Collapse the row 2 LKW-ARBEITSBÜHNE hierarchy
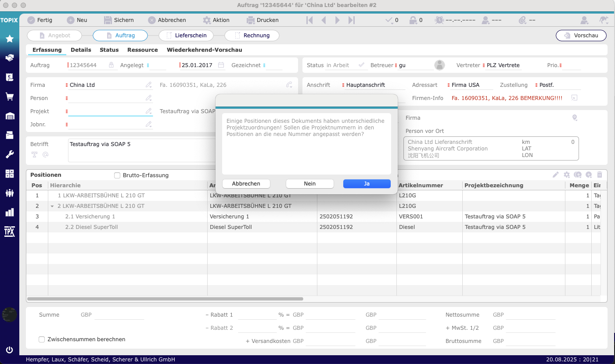 [x=53, y=206]
